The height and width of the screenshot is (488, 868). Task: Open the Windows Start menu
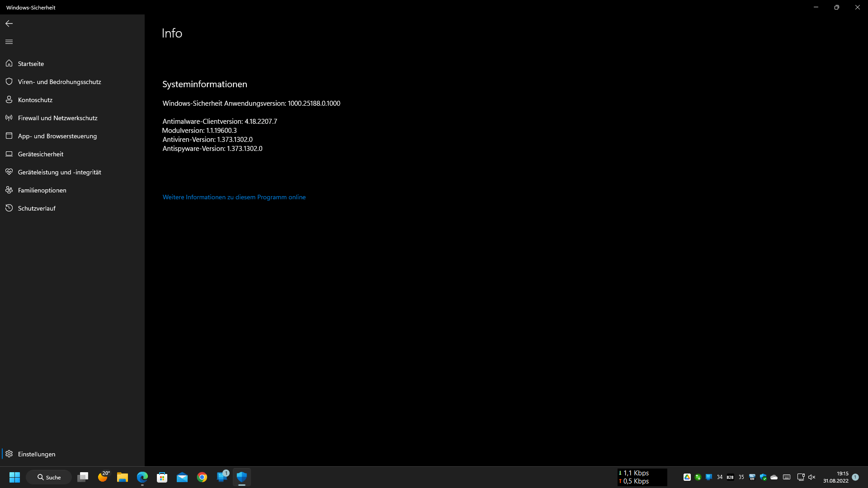tap(15, 477)
